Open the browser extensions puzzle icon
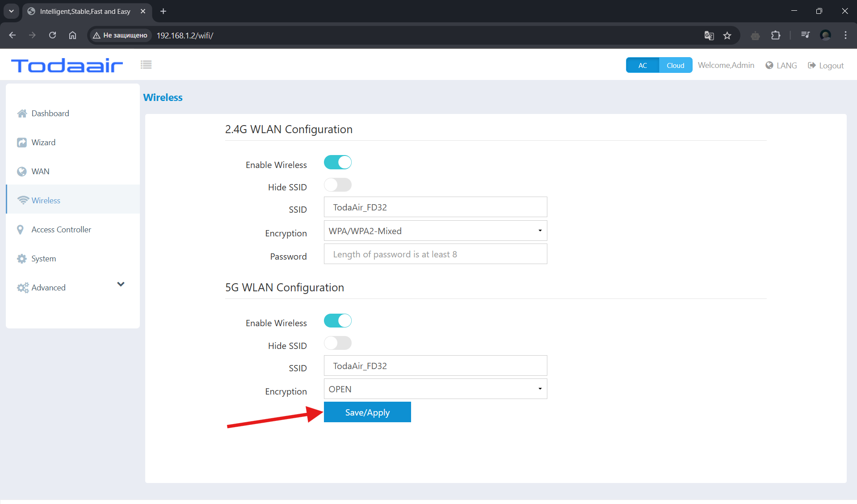This screenshot has width=857, height=504. [776, 36]
